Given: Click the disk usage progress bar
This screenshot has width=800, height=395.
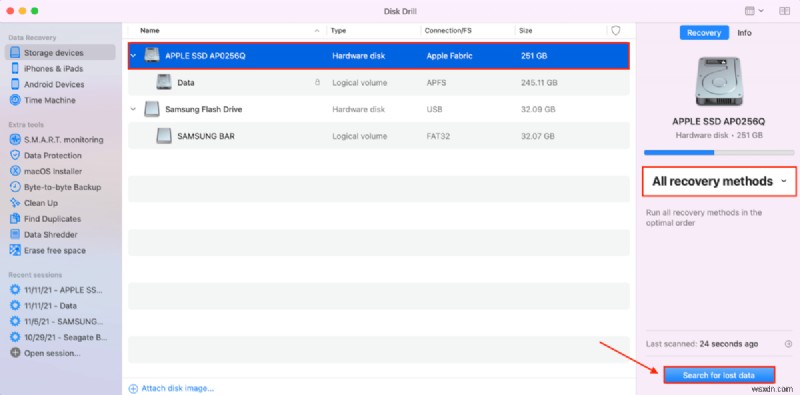Looking at the screenshot, I should point(719,153).
